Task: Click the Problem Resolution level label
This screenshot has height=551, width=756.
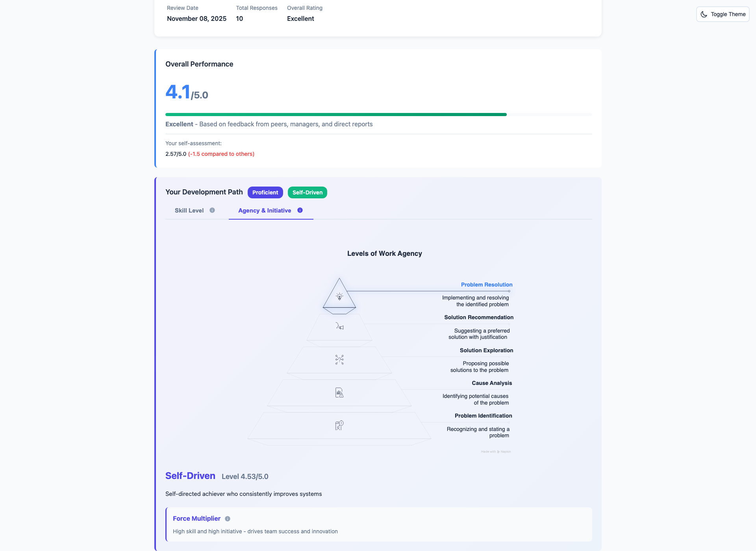Action: pyautogui.click(x=487, y=285)
